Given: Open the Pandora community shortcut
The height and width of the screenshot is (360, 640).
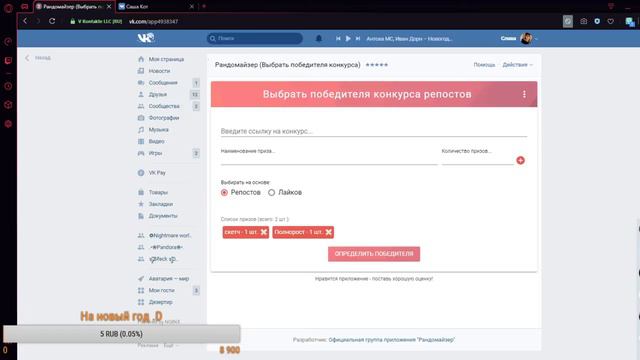Looking at the screenshot, I should (166, 247).
